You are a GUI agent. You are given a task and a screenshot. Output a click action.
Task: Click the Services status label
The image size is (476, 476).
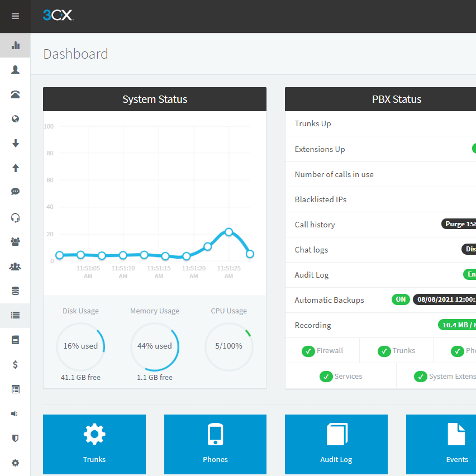coord(348,377)
